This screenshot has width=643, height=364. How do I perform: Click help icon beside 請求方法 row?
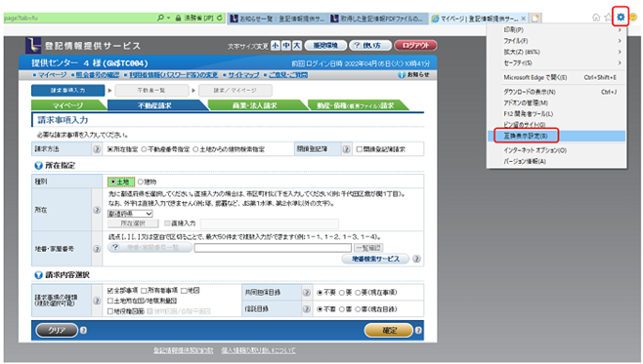click(x=97, y=149)
